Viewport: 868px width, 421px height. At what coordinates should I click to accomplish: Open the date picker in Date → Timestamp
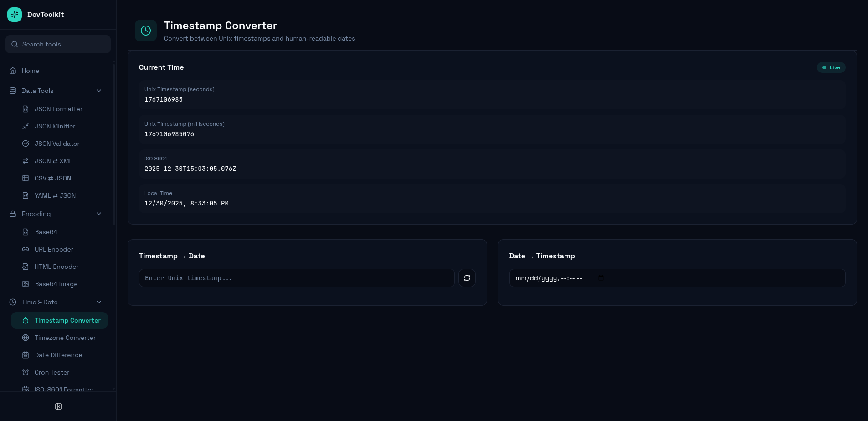(601, 278)
